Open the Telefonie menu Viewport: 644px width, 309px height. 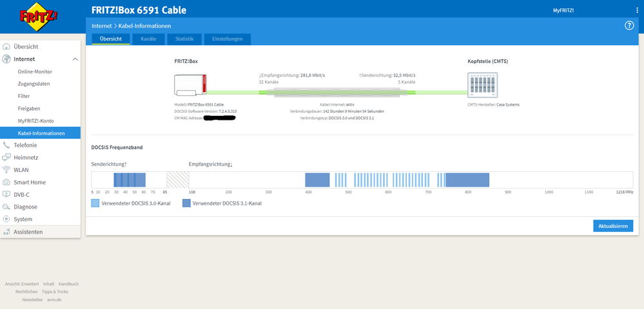coord(40,145)
